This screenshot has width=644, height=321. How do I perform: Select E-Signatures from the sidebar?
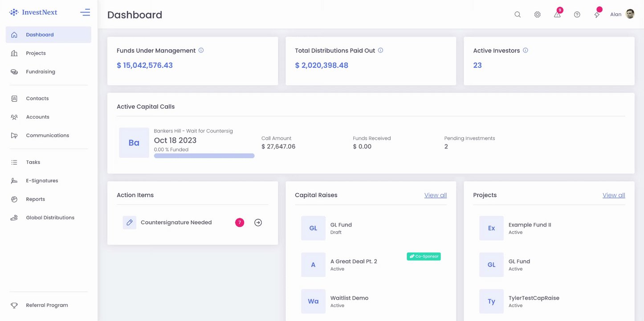pos(42,181)
